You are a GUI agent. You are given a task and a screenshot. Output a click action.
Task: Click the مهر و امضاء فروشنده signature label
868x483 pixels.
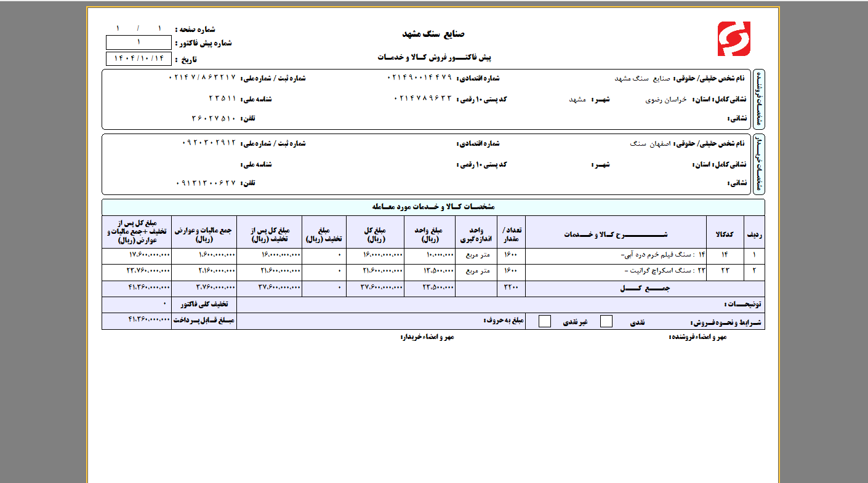[697, 337]
